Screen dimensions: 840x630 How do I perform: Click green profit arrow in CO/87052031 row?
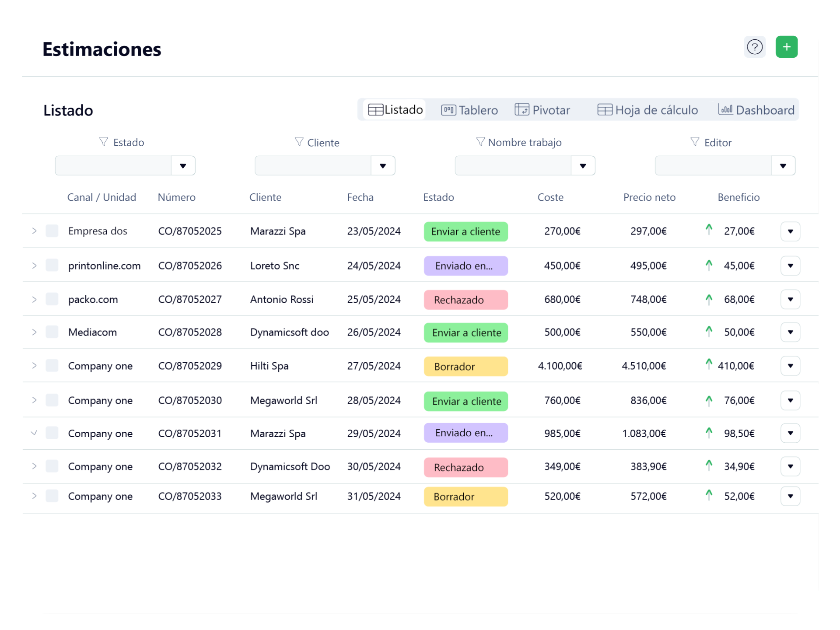tap(709, 433)
